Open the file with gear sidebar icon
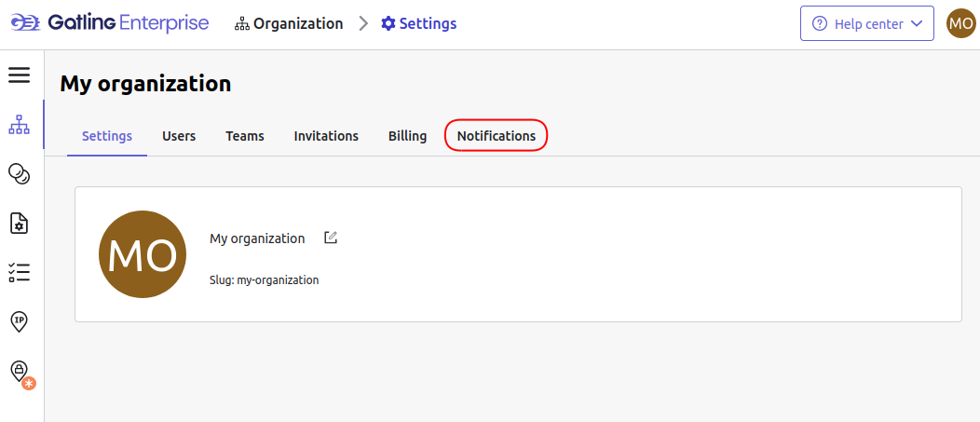The height and width of the screenshot is (422, 980). pyautogui.click(x=19, y=223)
